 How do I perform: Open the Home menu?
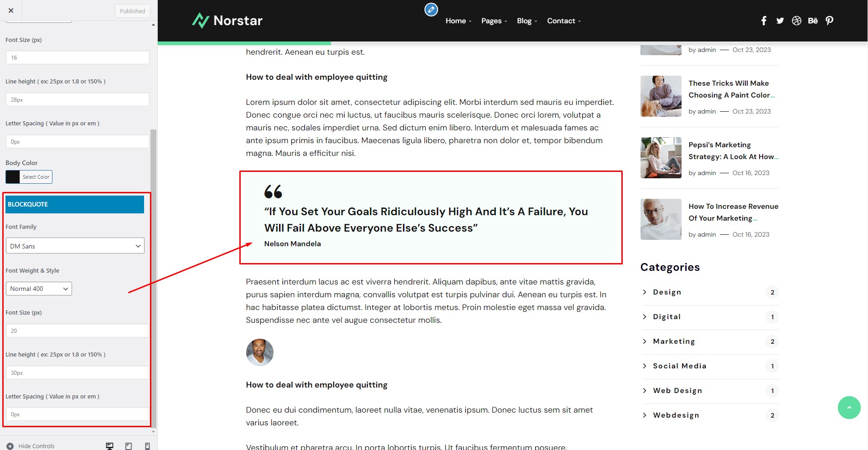point(458,21)
